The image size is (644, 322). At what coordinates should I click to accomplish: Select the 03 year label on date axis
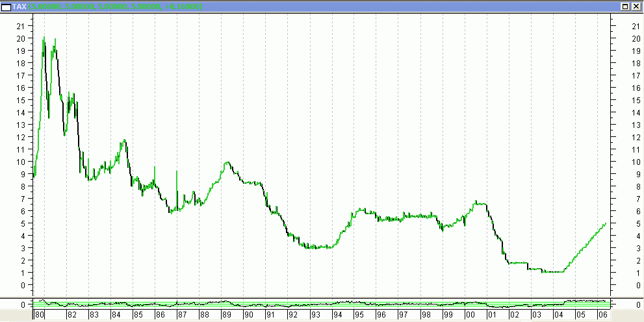(536, 315)
